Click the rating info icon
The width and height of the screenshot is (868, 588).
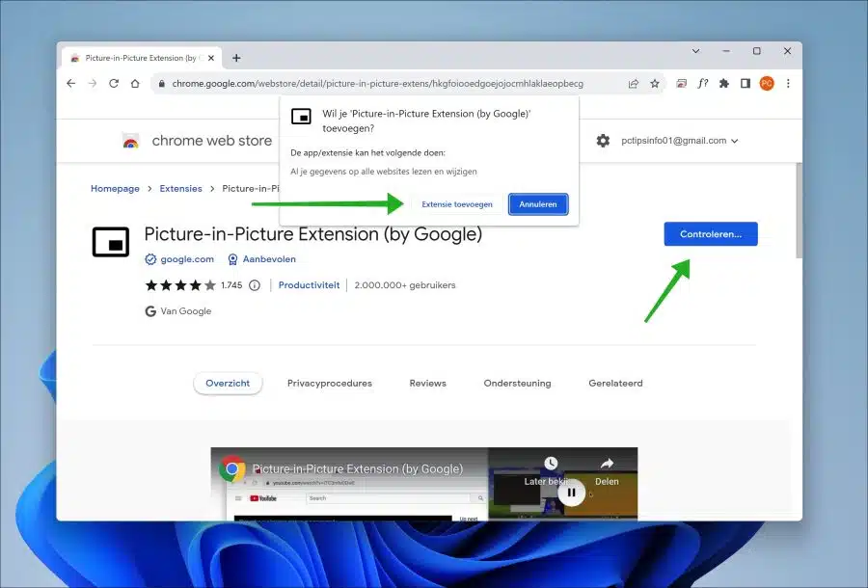point(255,285)
